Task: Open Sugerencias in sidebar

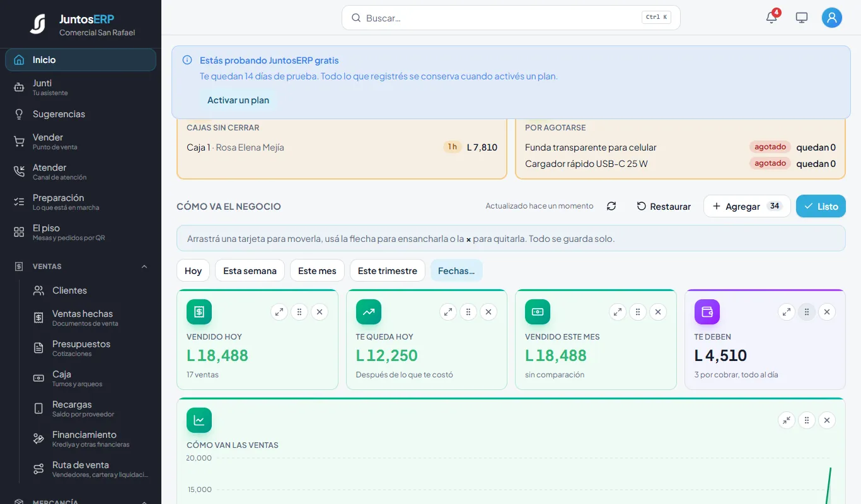Action: click(81, 114)
